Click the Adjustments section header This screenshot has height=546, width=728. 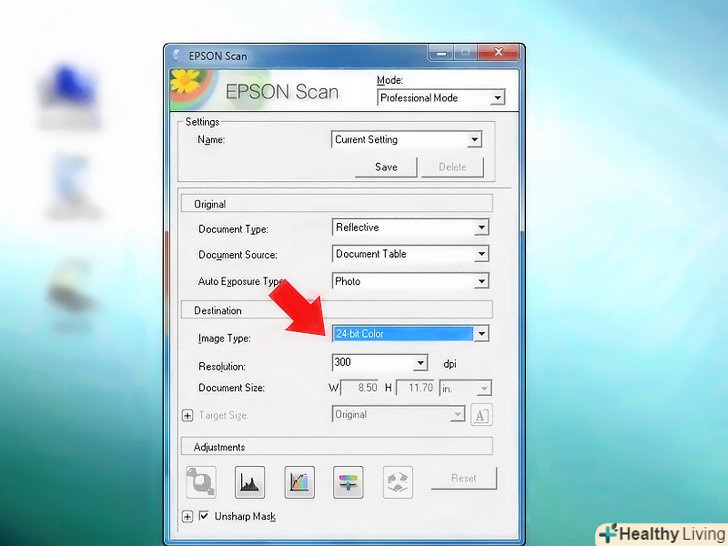tap(337, 447)
